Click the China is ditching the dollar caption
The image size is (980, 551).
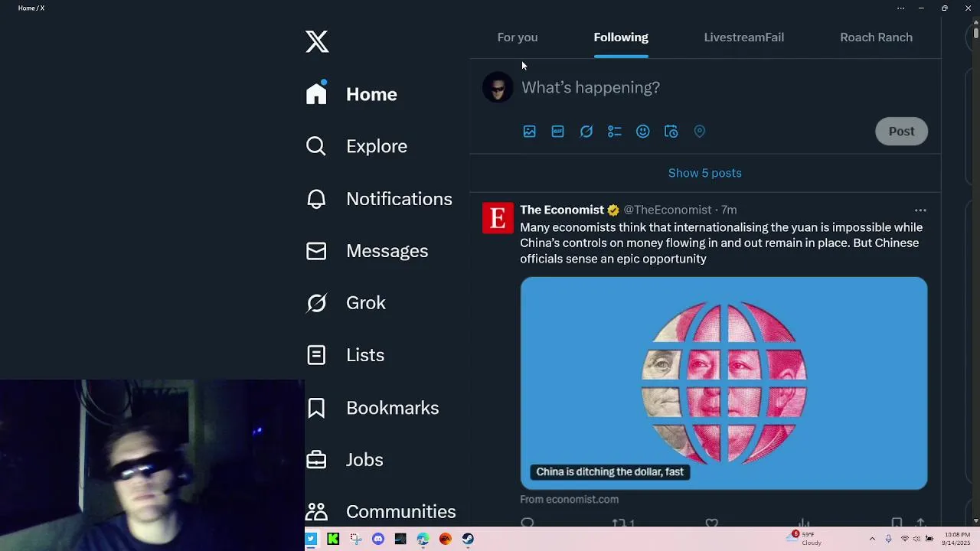point(609,472)
